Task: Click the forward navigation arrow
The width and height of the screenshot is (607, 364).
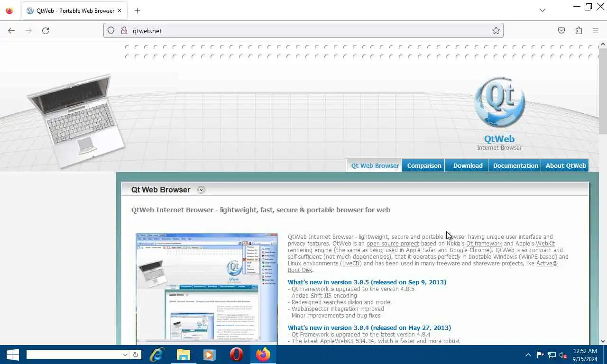Action: (x=28, y=30)
